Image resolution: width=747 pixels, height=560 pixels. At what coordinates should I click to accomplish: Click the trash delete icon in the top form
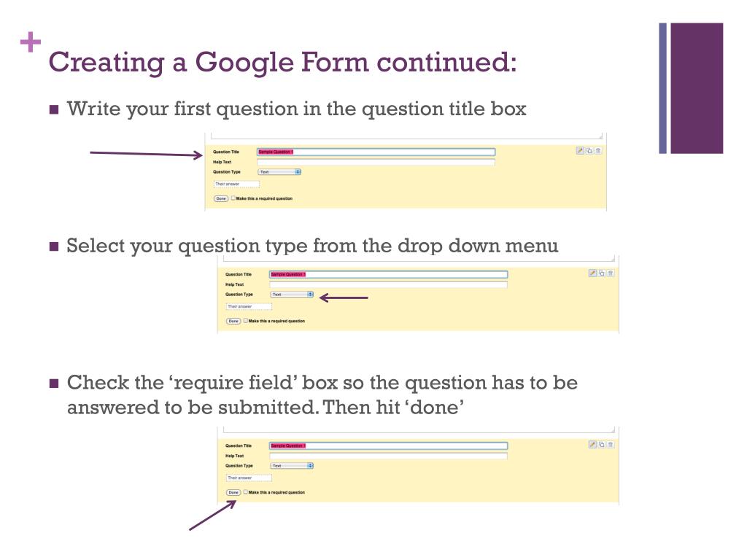pyautogui.click(x=598, y=150)
